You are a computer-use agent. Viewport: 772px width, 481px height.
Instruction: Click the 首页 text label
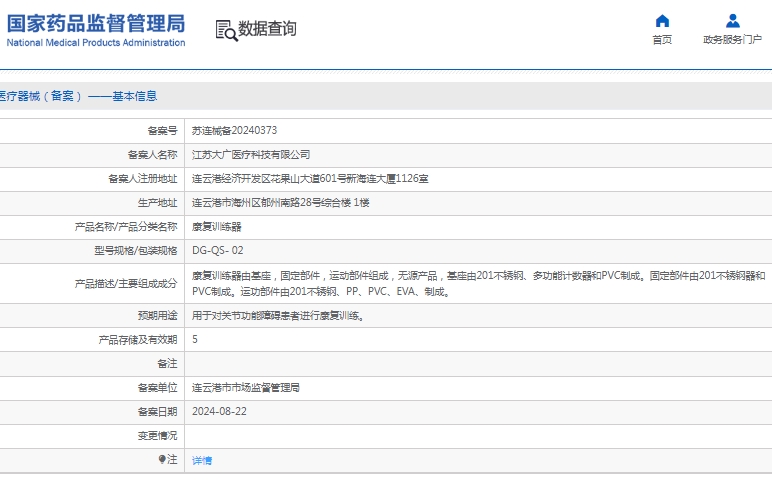(x=662, y=40)
